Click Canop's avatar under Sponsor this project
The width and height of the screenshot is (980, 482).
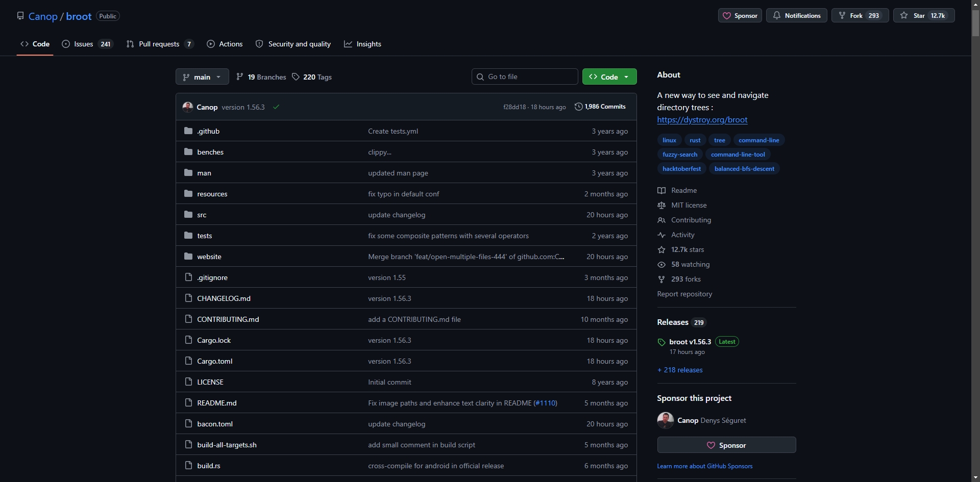point(666,420)
